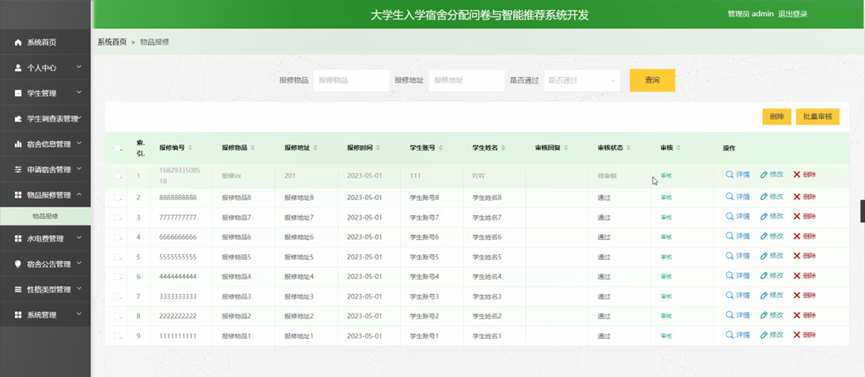Open the 是否通过 dropdown
This screenshot has width=865, height=377.
tap(581, 80)
